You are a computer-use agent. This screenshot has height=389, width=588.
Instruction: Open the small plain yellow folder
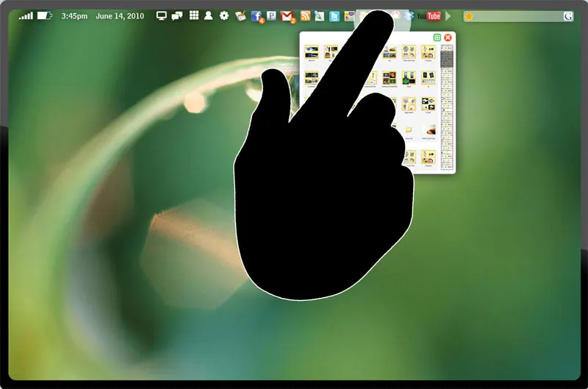click(409, 130)
